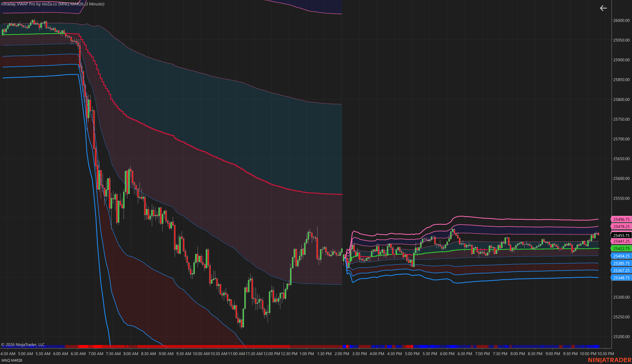Click the 10:30 PM time axis label

click(606, 354)
